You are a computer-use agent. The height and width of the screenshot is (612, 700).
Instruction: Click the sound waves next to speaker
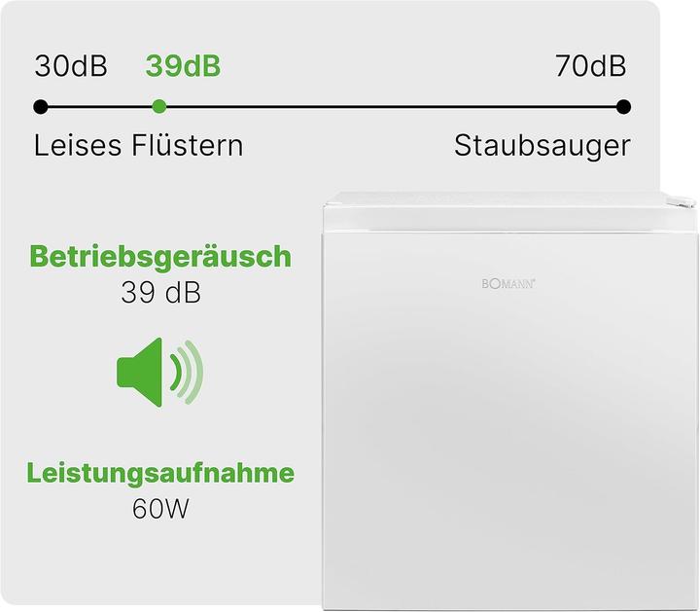(x=187, y=372)
